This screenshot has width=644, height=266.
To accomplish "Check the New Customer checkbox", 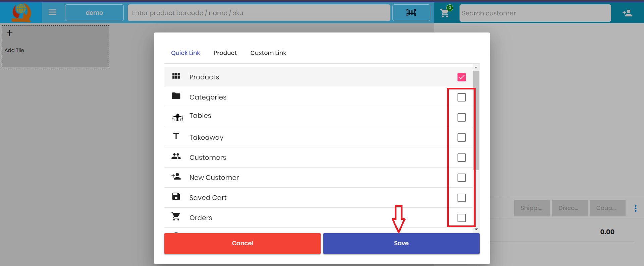I will click(x=462, y=178).
